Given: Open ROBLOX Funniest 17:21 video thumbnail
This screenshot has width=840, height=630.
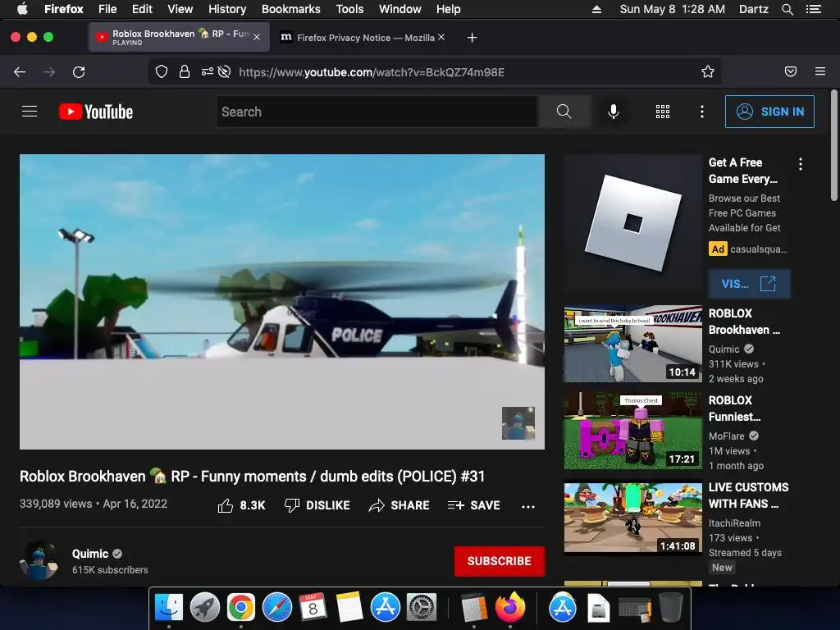Looking at the screenshot, I should pyautogui.click(x=632, y=430).
